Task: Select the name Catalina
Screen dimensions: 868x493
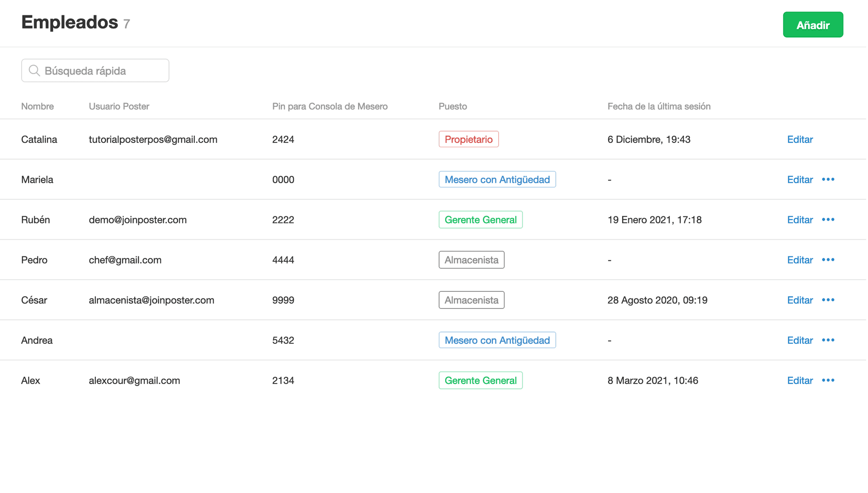Action: click(x=39, y=139)
